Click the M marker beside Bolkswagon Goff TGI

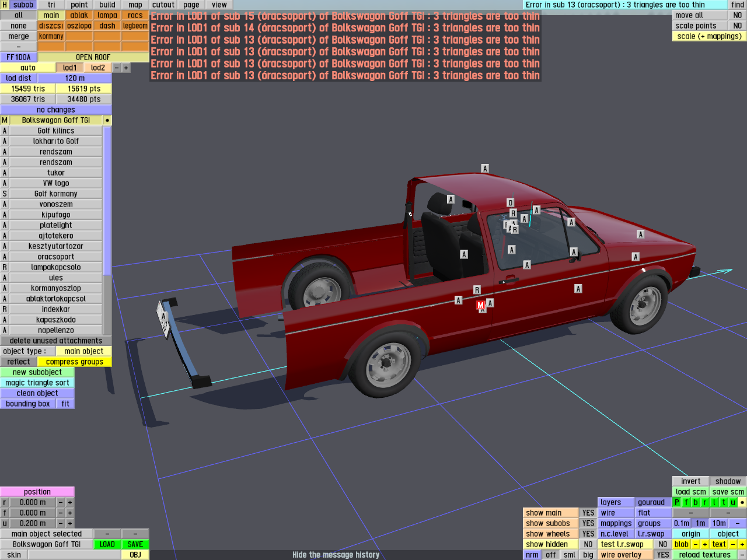click(5, 120)
